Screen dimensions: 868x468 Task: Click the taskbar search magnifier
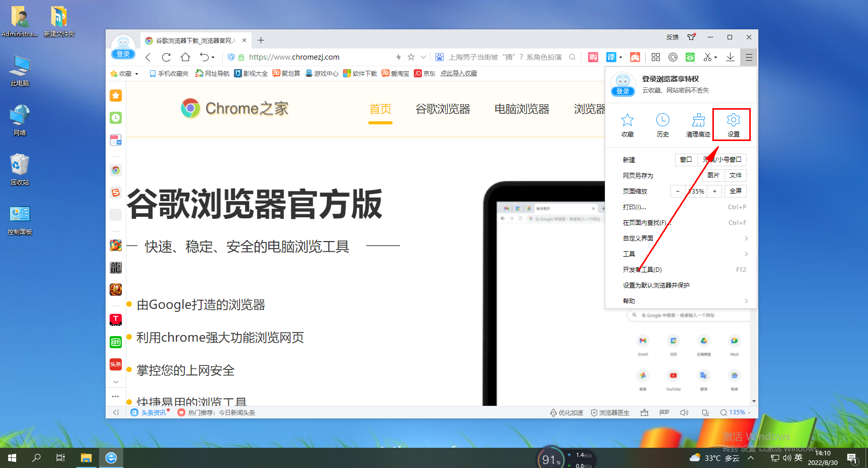point(36,458)
